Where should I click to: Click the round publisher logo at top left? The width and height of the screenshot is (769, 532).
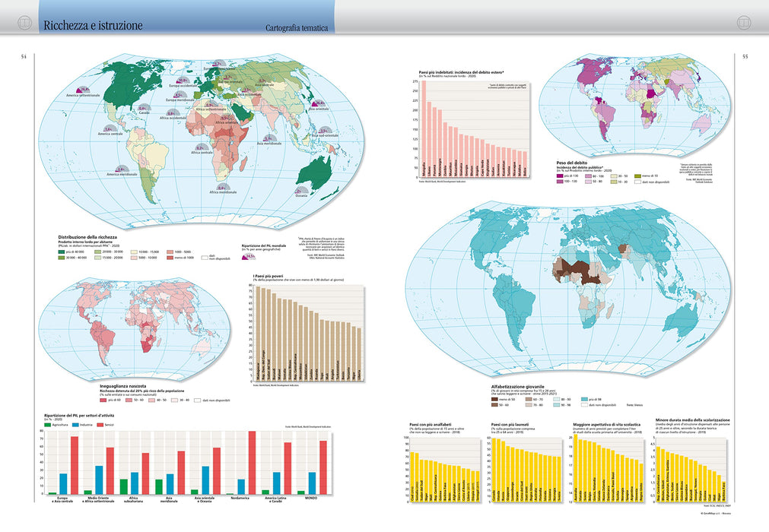pos(24,22)
